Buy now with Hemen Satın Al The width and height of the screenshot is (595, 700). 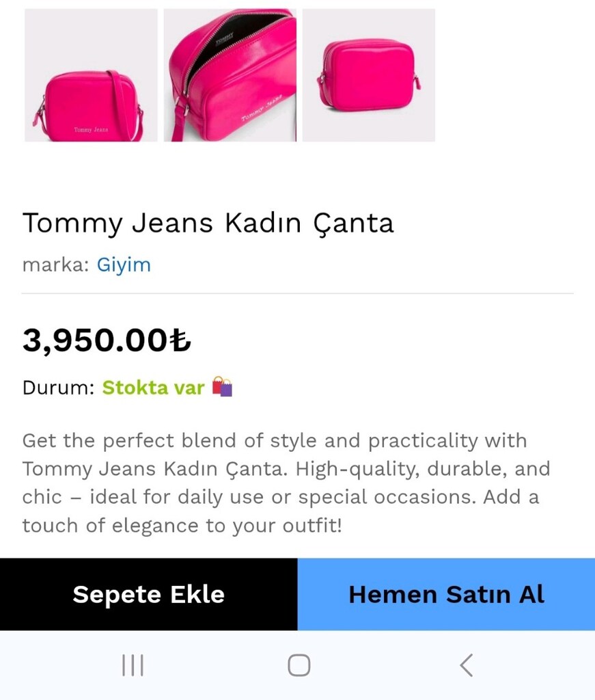(x=446, y=594)
